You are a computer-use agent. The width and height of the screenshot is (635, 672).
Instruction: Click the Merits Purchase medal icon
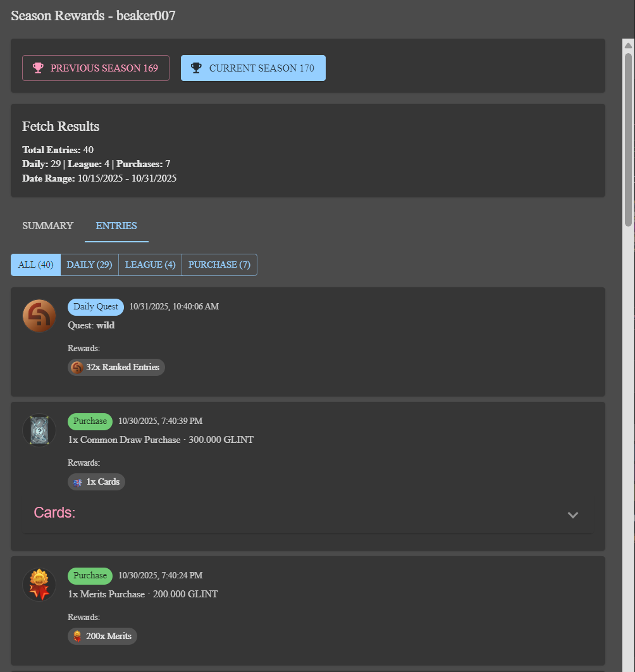tap(39, 585)
